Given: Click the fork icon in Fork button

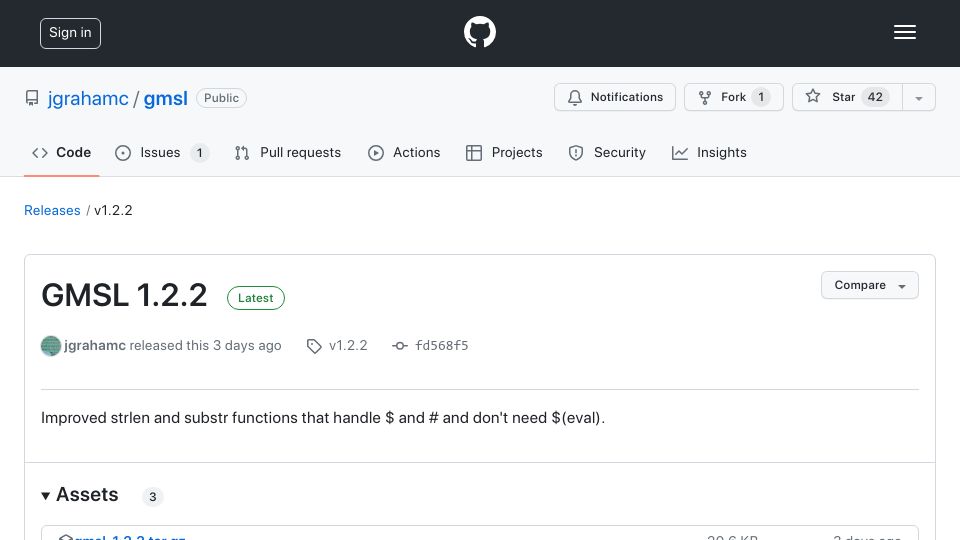Looking at the screenshot, I should click(705, 97).
